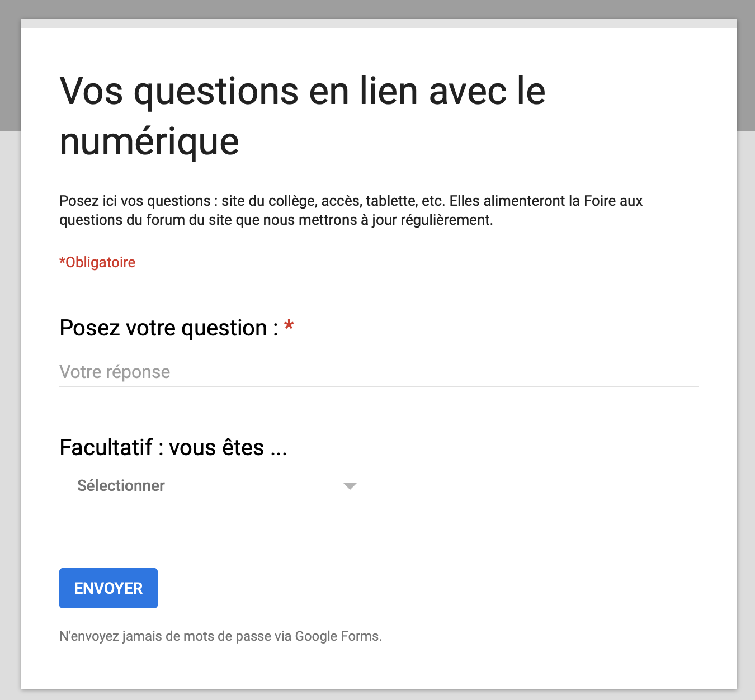Click the placeholder text 'Votre réponse'
This screenshot has height=700, width=755.
[115, 372]
